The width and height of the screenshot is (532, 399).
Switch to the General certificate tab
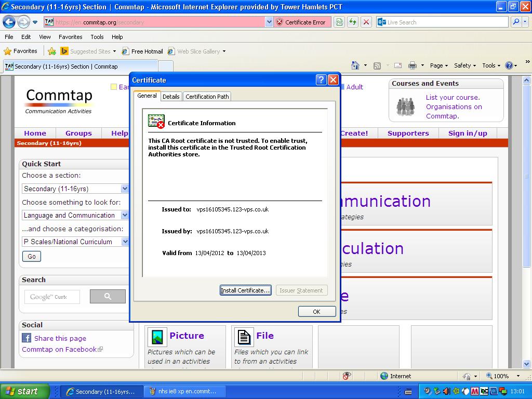[147, 96]
